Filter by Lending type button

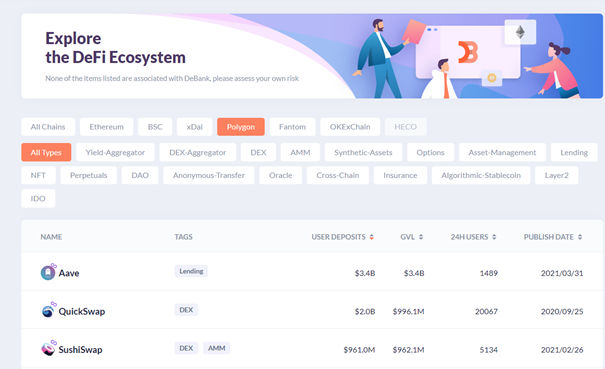coord(574,152)
